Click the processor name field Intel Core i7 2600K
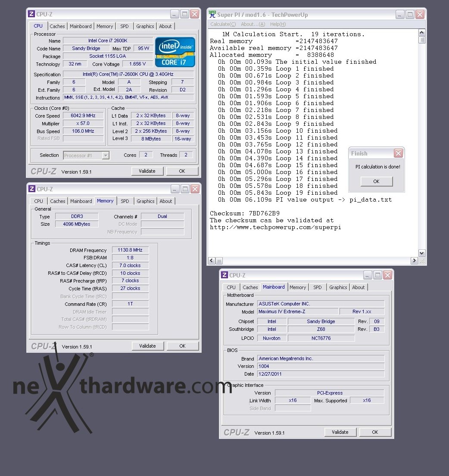This screenshot has height=476, width=449. tap(108, 40)
